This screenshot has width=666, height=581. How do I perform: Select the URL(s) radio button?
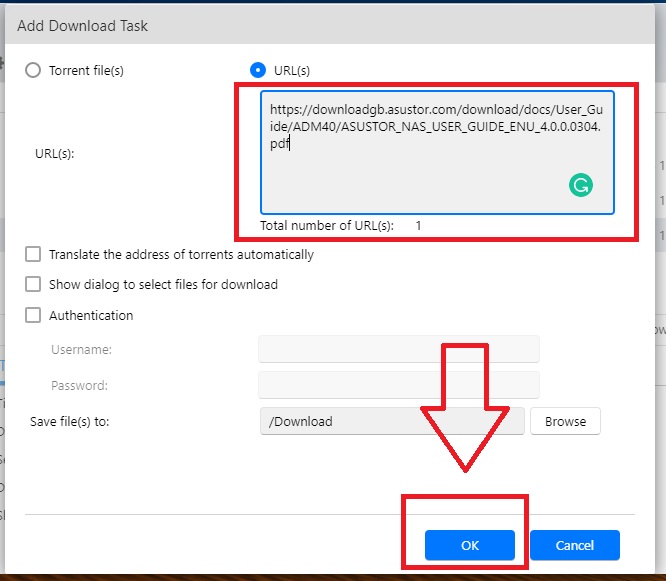(x=258, y=70)
